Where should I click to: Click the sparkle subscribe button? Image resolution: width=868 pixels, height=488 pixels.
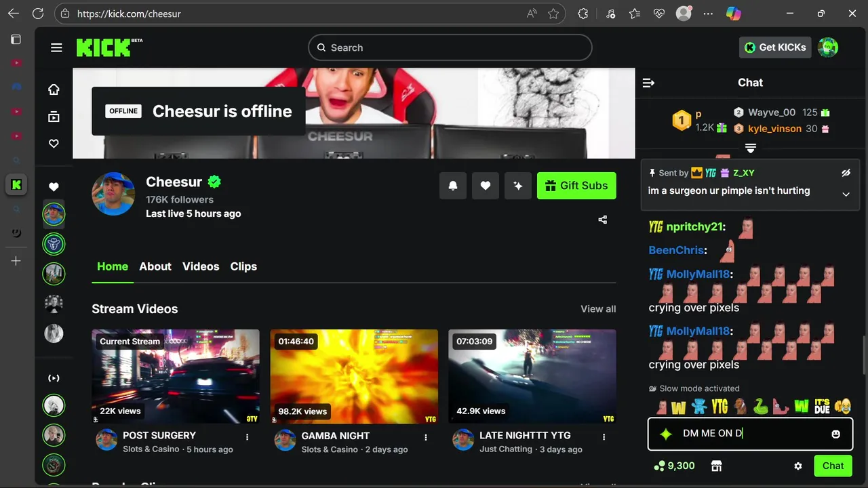click(x=518, y=186)
